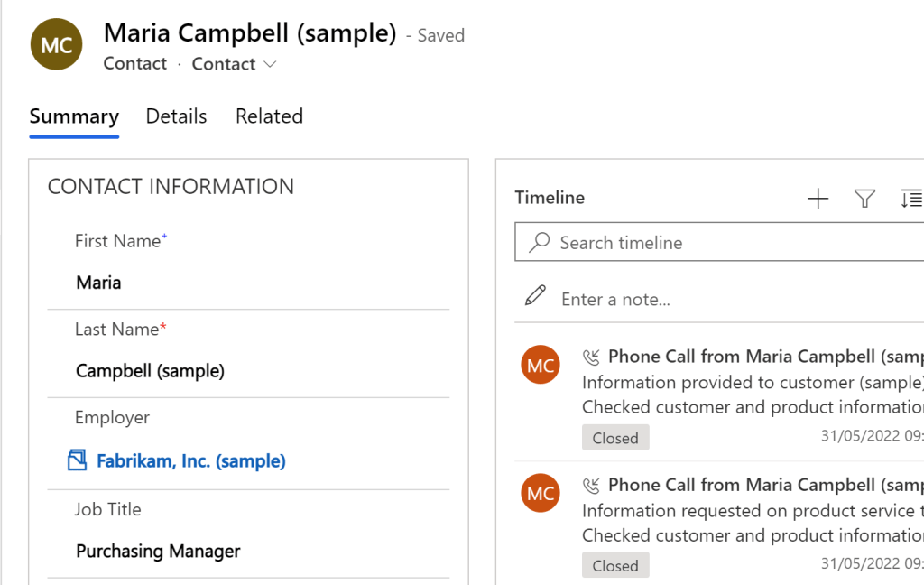Click the magnifier icon in Search timeline

click(x=540, y=242)
